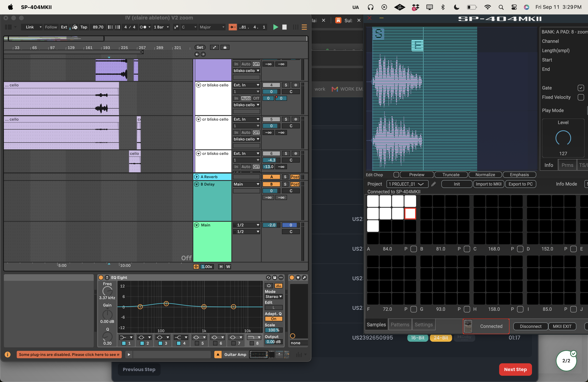
Task: Open filter type dropdown for EQ band 1
Action: pos(126,338)
